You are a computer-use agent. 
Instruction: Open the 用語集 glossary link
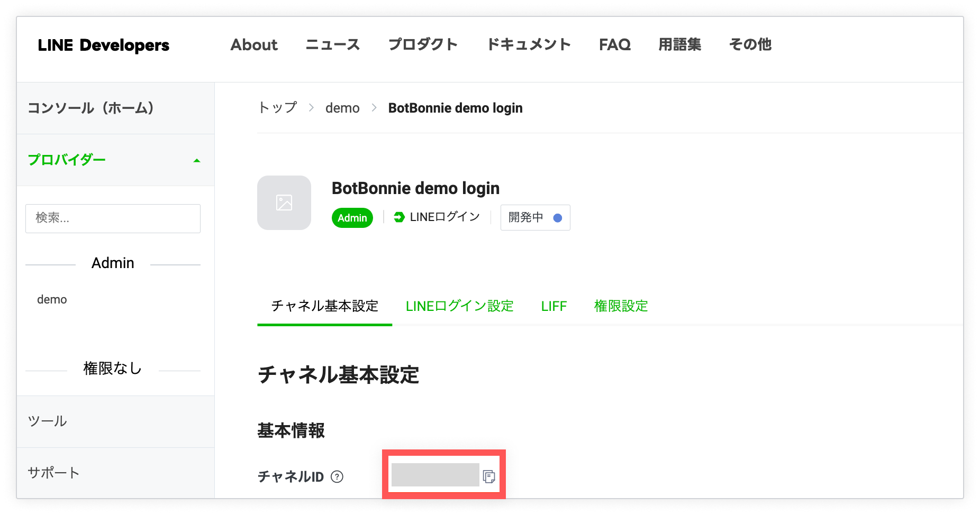(x=680, y=44)
